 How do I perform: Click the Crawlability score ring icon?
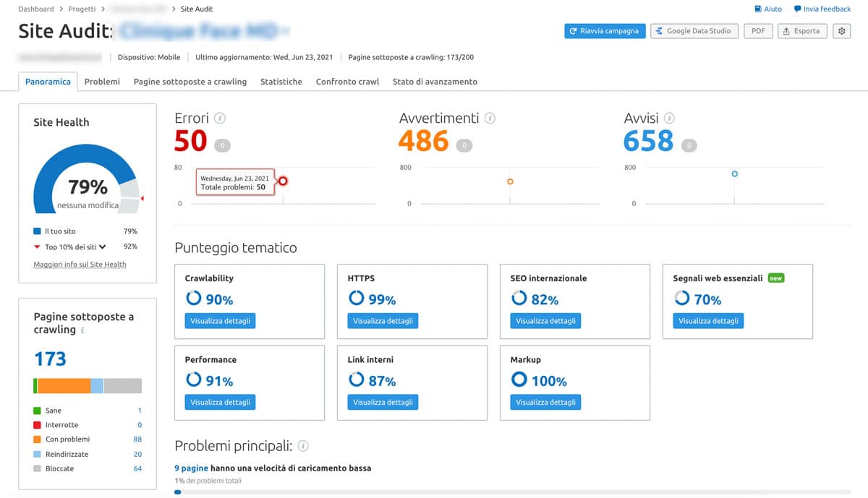tap(193, 299)
